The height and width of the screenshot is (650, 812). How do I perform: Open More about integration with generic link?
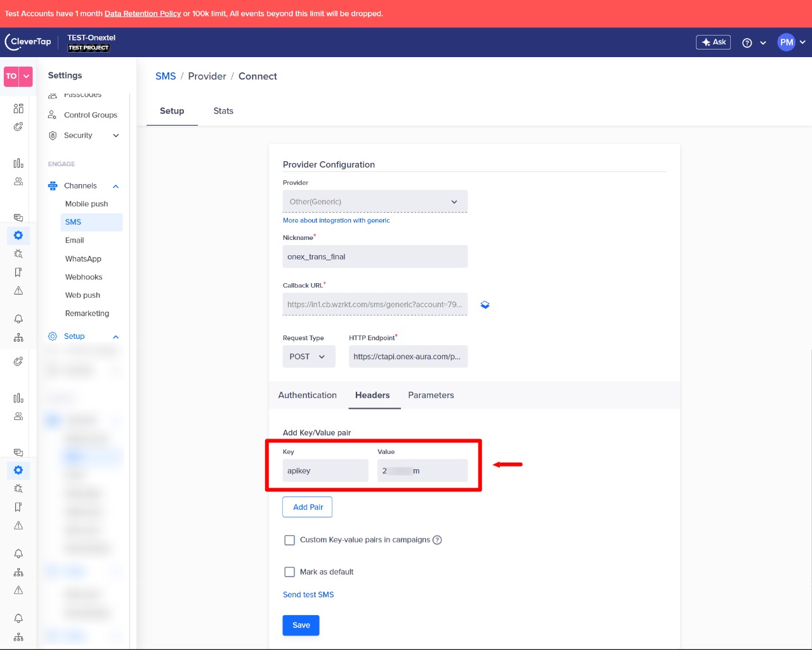click(336, 220)
